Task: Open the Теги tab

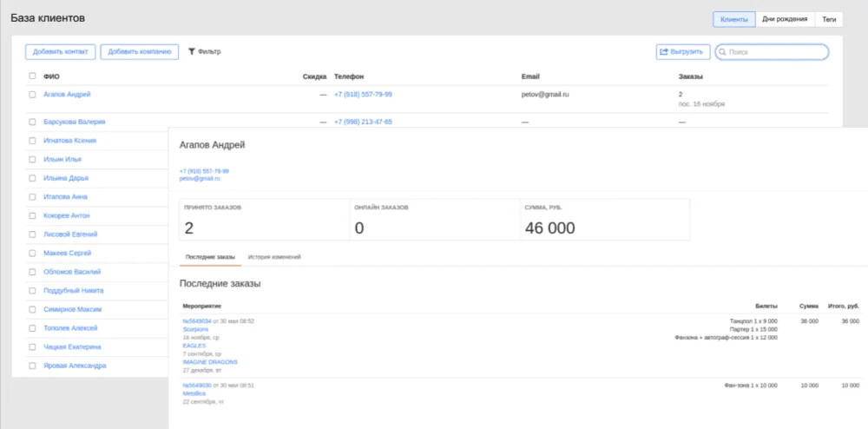Action: (829, 19)
